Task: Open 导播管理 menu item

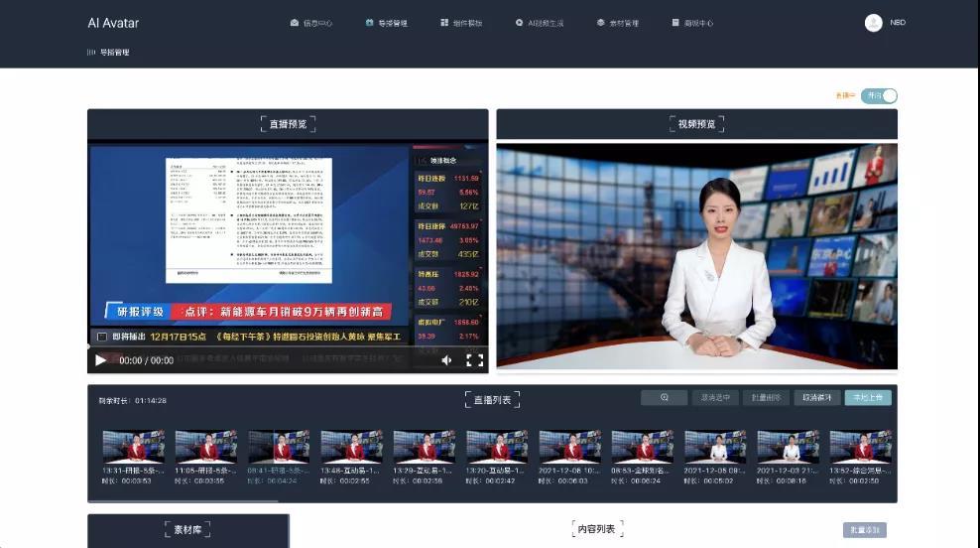Action: coord(386,23)
